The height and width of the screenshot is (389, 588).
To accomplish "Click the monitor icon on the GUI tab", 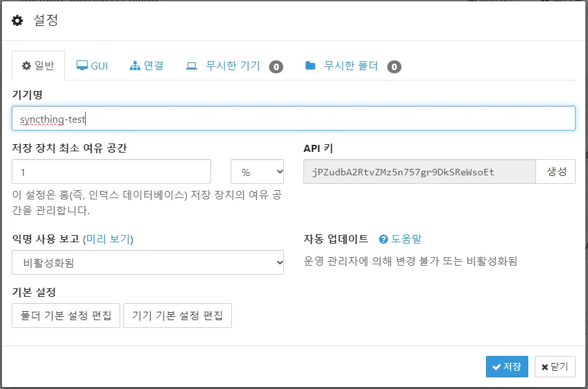I will click(81, 66).
